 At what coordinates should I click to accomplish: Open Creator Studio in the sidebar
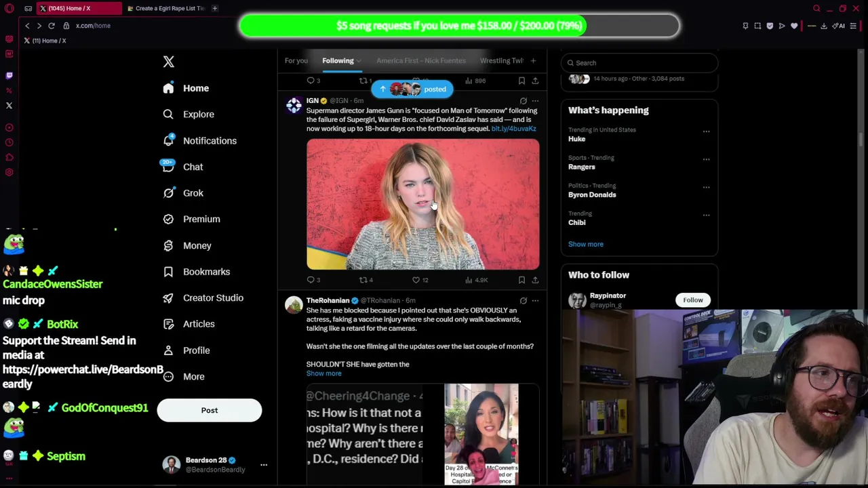pos(203,298)
